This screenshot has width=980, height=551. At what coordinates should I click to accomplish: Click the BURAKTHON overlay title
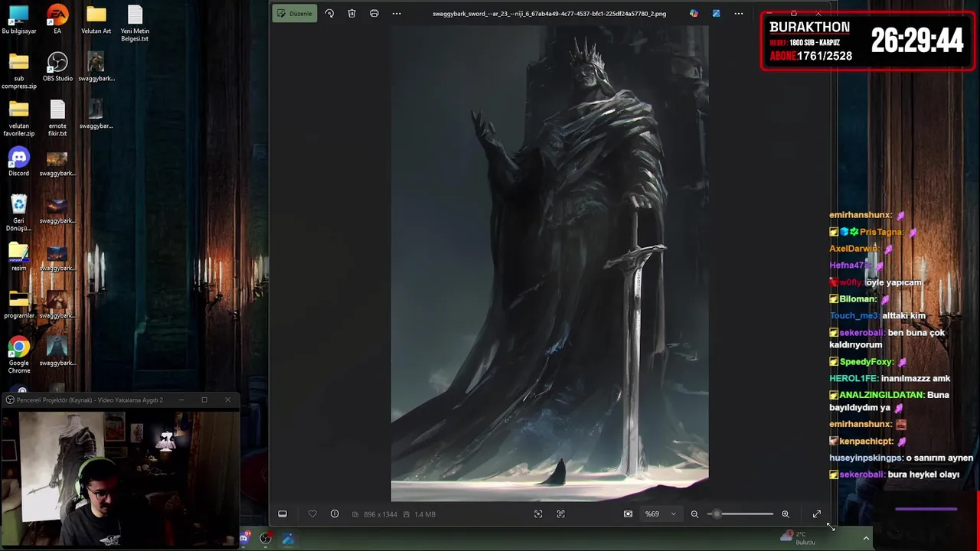(x=809, y=28)
